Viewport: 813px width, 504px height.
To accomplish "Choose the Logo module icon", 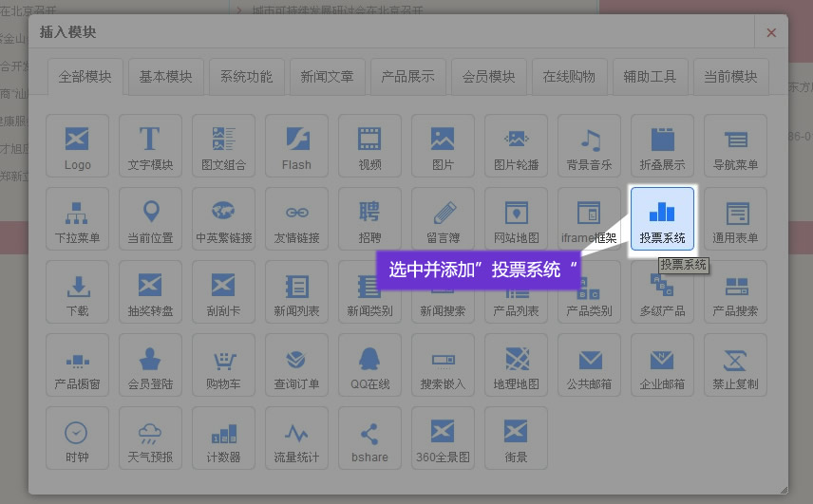I will pos(78,145).
